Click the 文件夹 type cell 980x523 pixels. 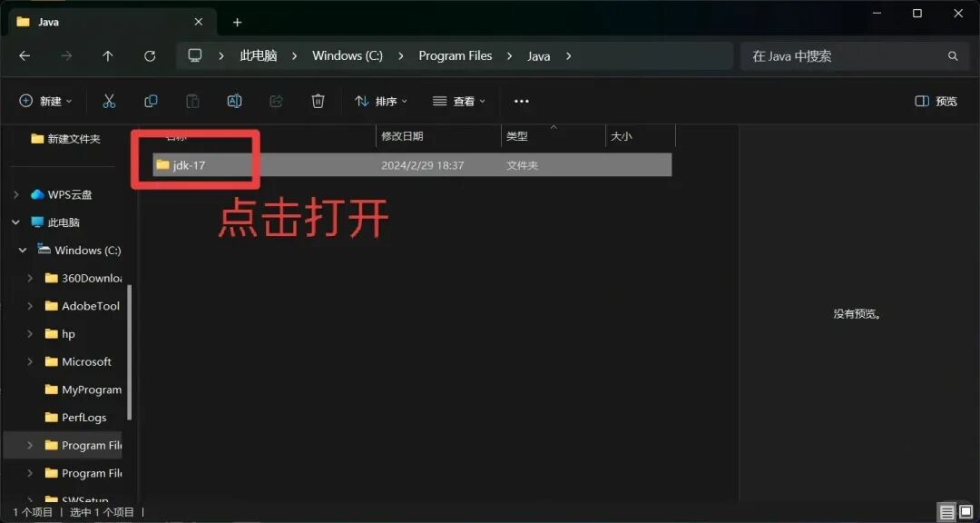pyautogui.click(x=523, y=165)
